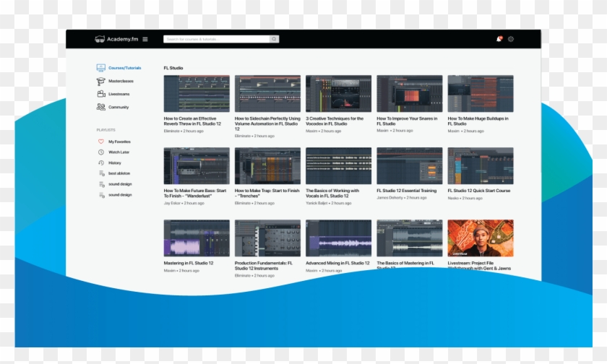Click title '3 Creative Techniques for the Vocodex'
This screenshot has width=607, height=364.
pyautogui.click(x=335, y=121)
